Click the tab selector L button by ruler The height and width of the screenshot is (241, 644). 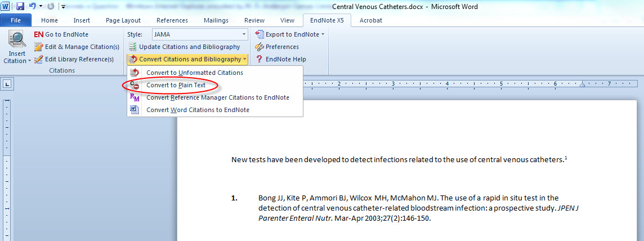[8, 84]
